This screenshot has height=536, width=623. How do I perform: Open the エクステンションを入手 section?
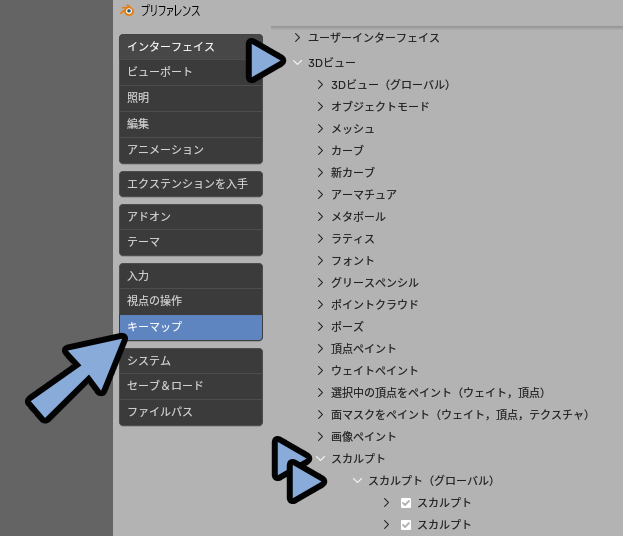190,184
